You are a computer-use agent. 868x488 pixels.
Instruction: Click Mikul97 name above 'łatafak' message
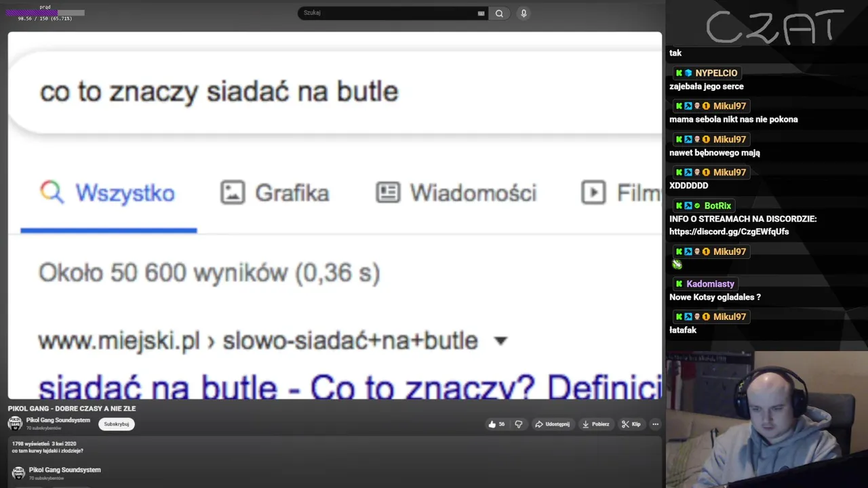730,317
